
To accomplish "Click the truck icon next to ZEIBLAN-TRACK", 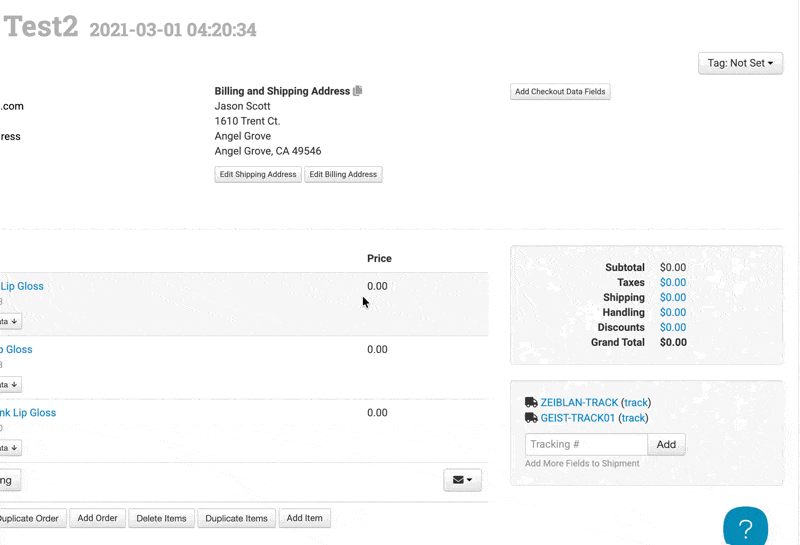I will coord(531,403).
